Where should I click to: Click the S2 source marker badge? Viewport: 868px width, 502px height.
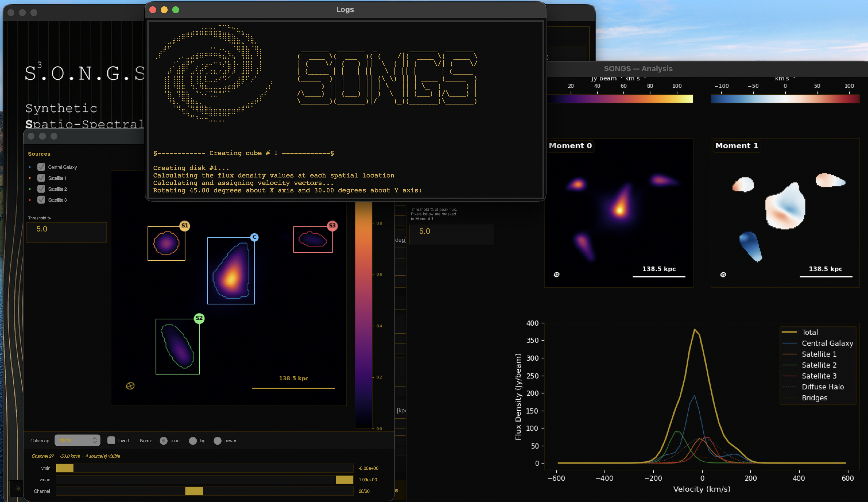coord(199,318)
